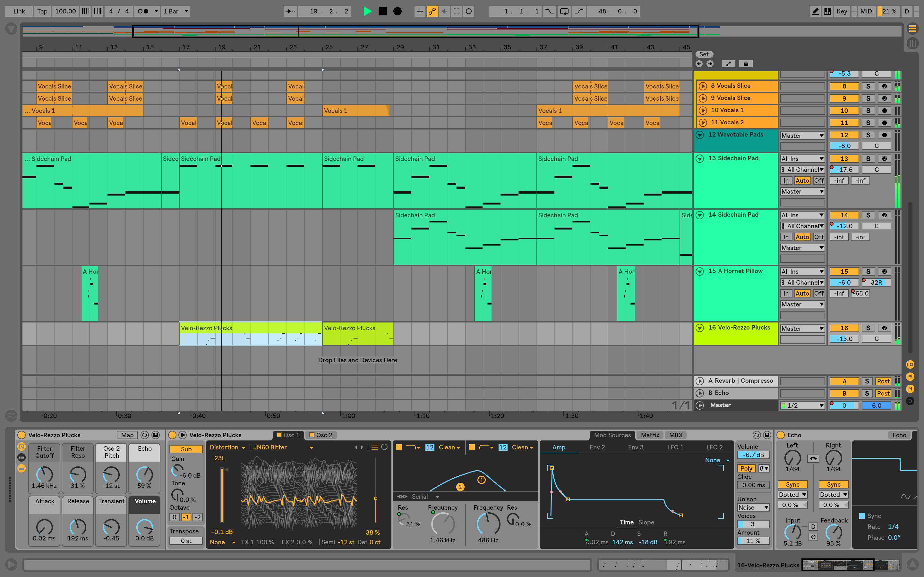Expand the Osc 2 tab in instrument editor
The image size is (924, 577).
coord(323,435)
